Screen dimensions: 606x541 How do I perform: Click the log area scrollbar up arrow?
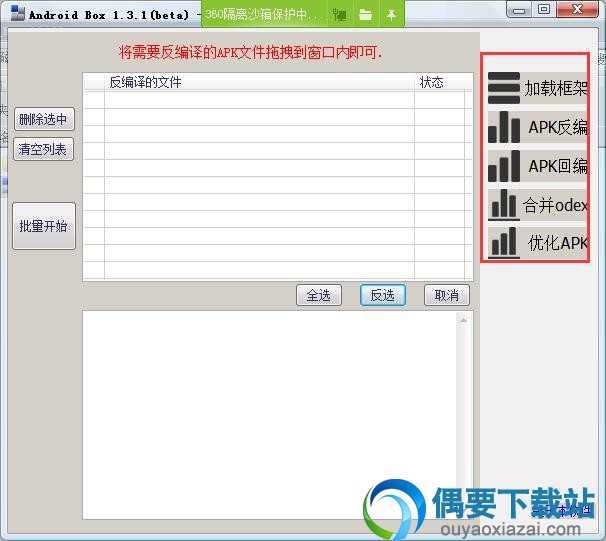tap(463, 320)
